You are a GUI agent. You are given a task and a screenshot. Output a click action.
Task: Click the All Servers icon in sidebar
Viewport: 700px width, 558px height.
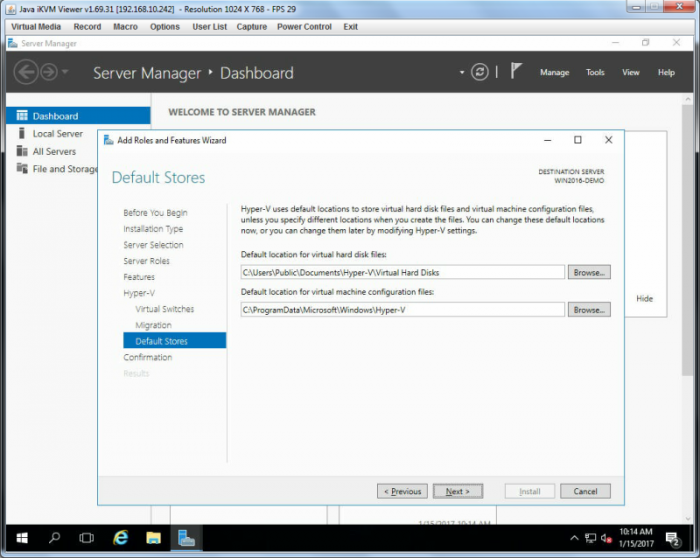point(22,151)
